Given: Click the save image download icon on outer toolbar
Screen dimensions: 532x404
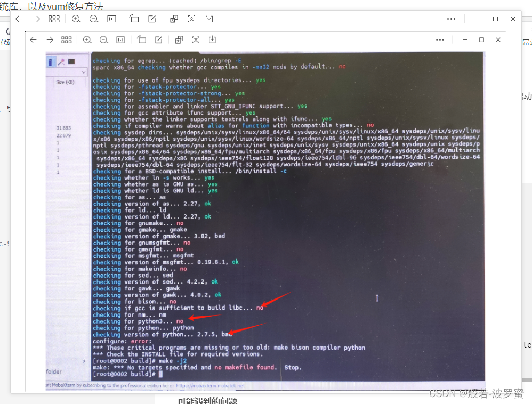Looking at the screenshot, I should [209, 19].
